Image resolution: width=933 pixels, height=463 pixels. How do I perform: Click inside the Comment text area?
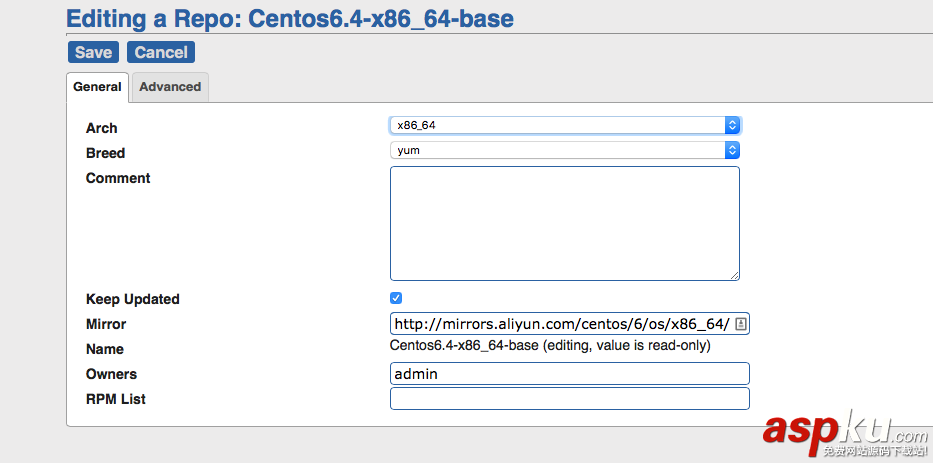(564, 223)
